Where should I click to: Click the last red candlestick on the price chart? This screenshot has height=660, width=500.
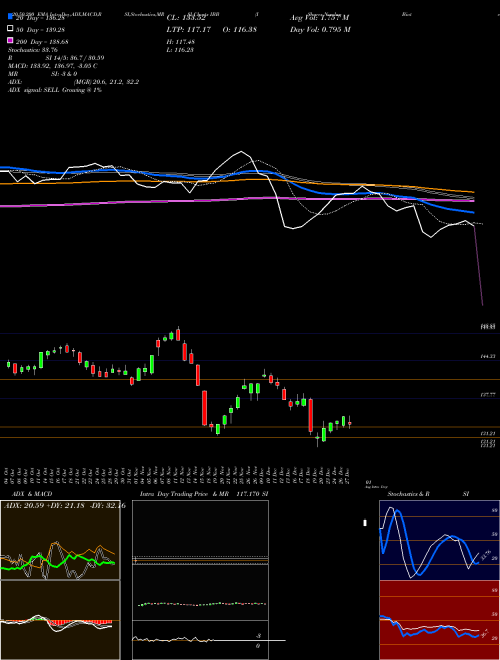pyautogui.click(x=350, y=423)
